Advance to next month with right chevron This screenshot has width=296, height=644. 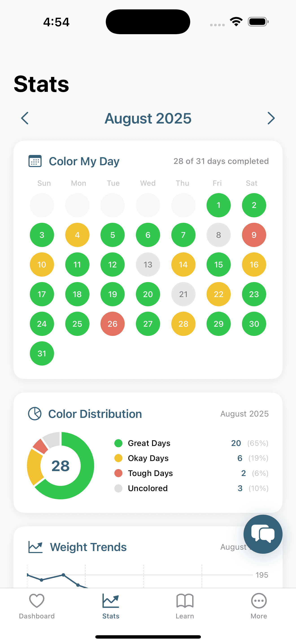(x=271, y=118)
